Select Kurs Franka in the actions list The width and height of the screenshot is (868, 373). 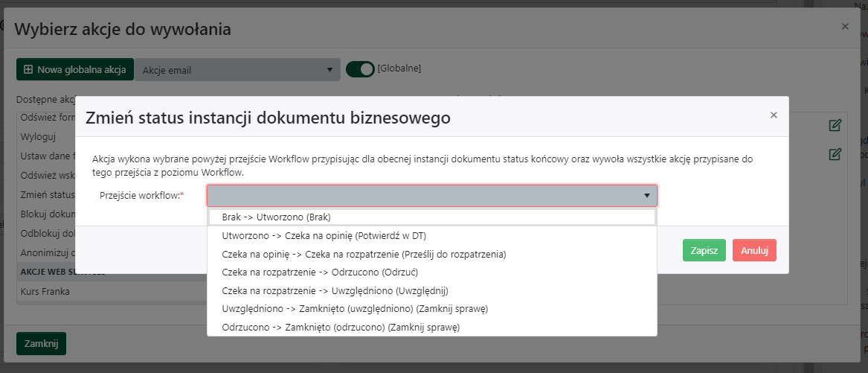click(x=45, y=291)
